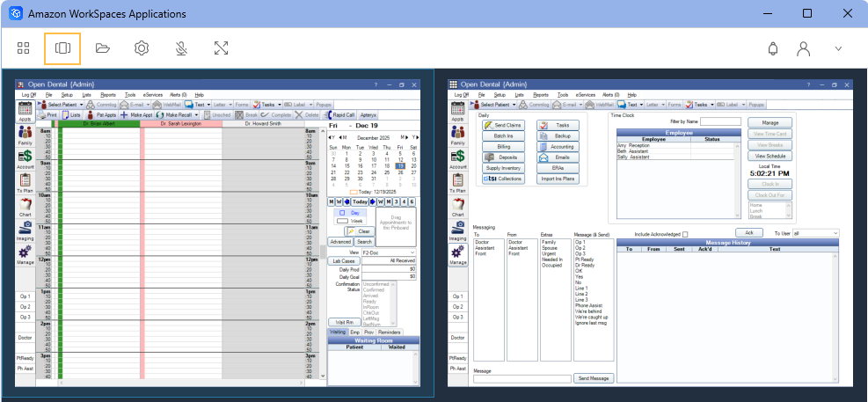The width and height of the screenshot is (868, 402).
Task: Open the Tx Plan module in left window
Action: (x=25, y=183)
